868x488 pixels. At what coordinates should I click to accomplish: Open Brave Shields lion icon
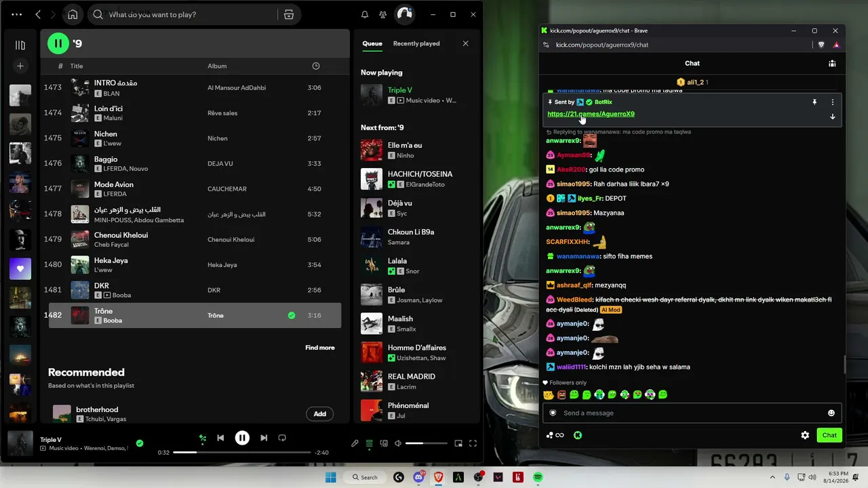821,45
